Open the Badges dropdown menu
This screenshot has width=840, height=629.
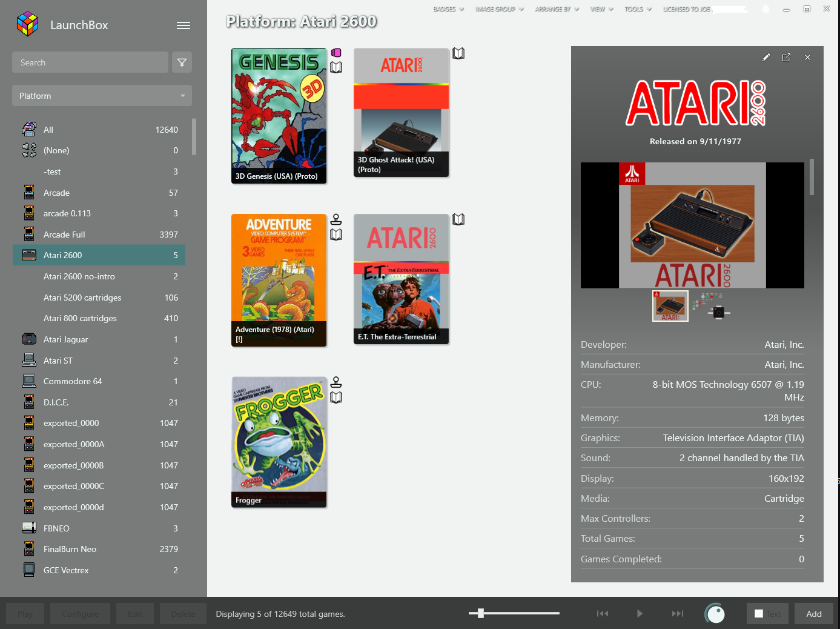tap(449, 9)
